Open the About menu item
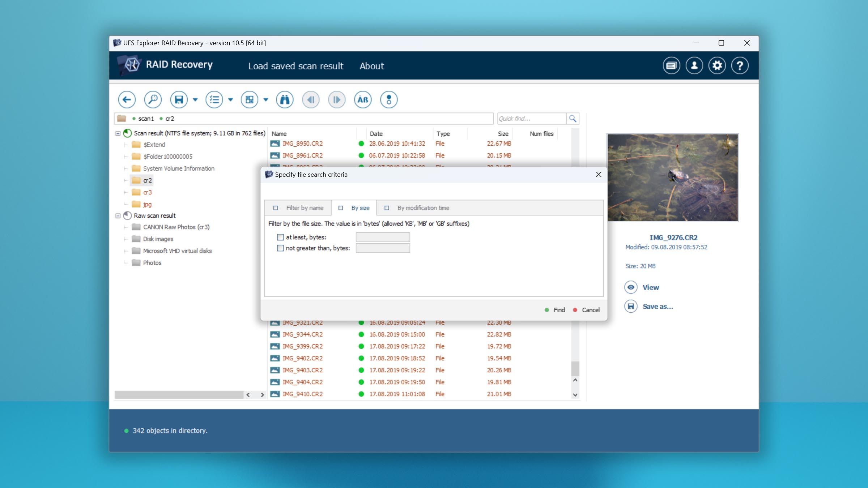This screenshot has width=868, height=488. coord(371,66)
